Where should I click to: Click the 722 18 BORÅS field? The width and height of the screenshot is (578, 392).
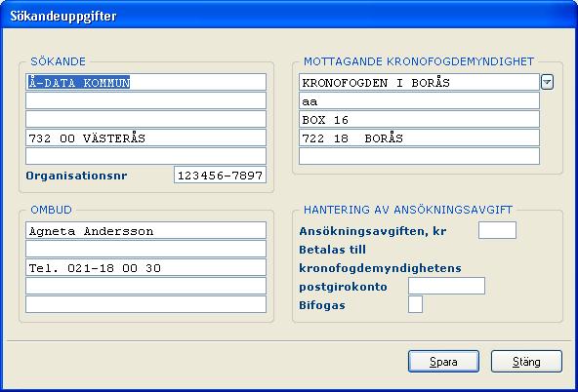click(419, 137)
